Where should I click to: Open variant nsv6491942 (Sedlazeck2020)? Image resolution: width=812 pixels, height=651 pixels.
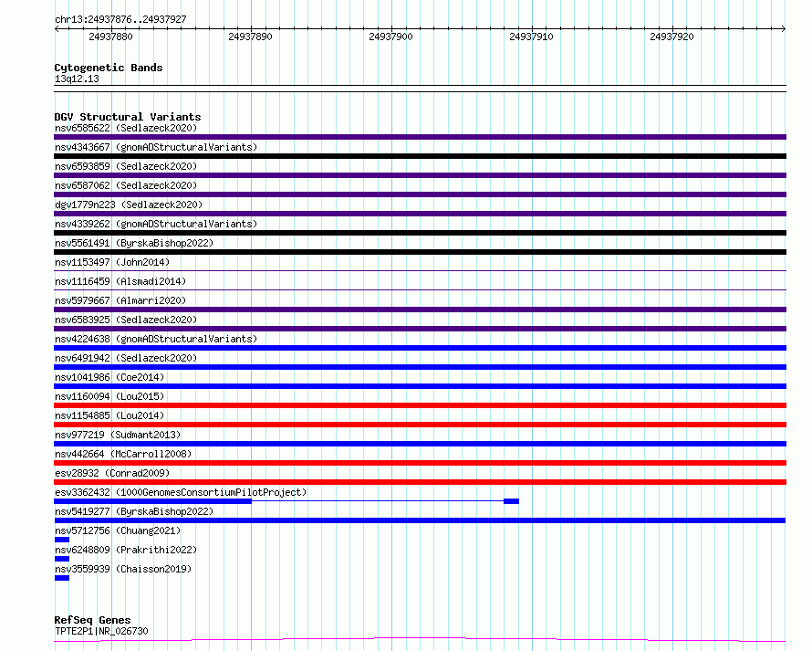tap(126, 358)
